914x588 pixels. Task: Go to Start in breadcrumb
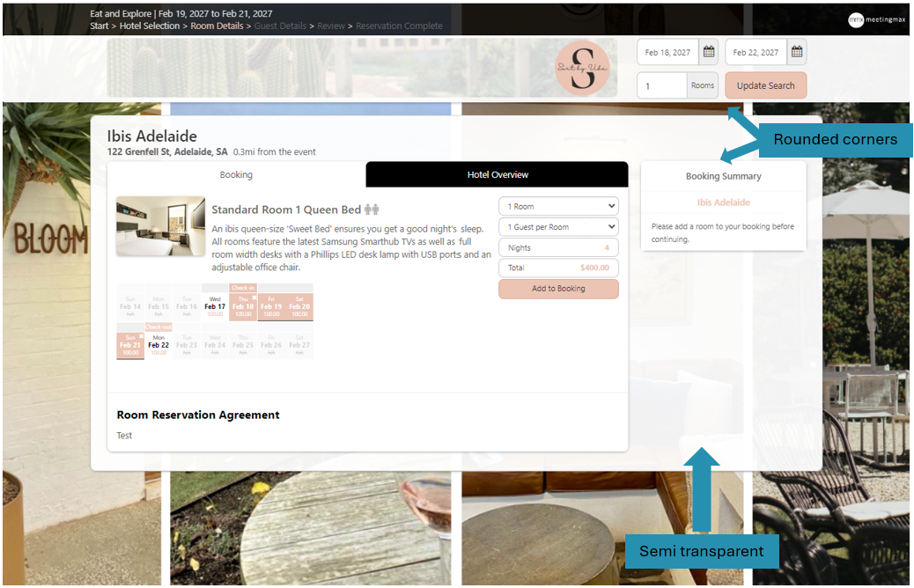[100, 26]
